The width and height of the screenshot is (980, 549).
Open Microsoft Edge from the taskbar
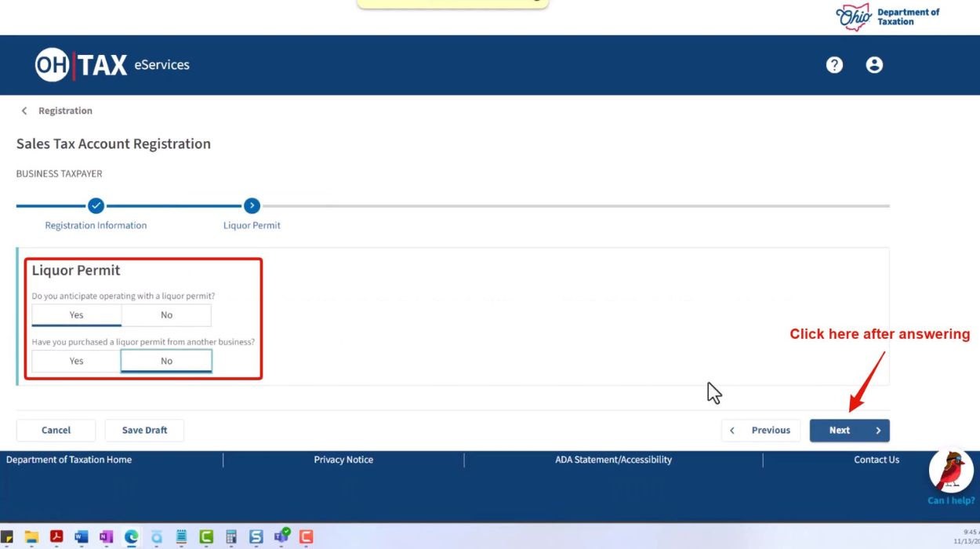(131, 537)
